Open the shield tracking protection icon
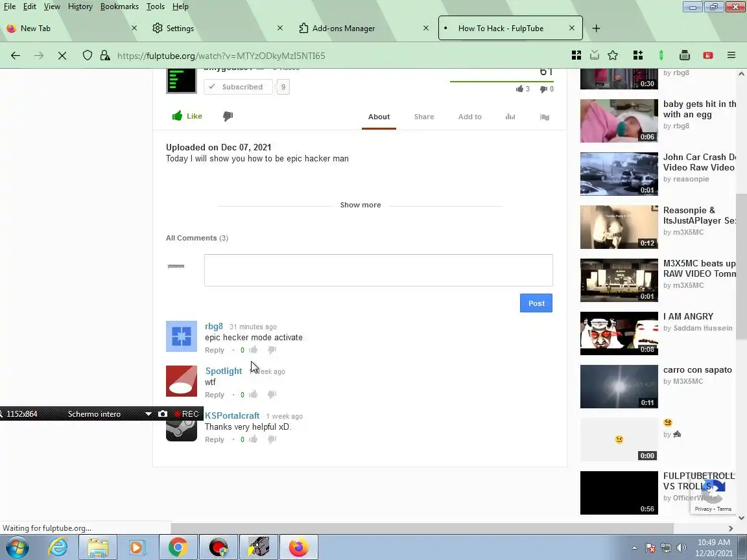This screenshot has height=560, width=747. click(87, 55)
